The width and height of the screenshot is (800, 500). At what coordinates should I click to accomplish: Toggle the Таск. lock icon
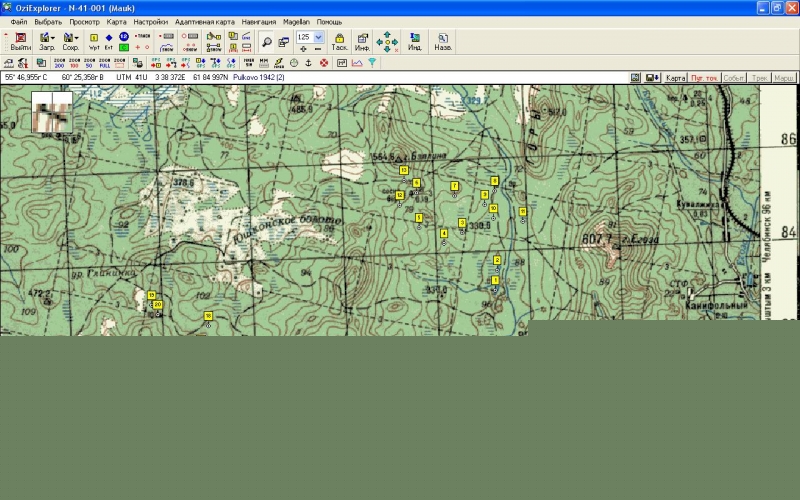coord(340,41)
